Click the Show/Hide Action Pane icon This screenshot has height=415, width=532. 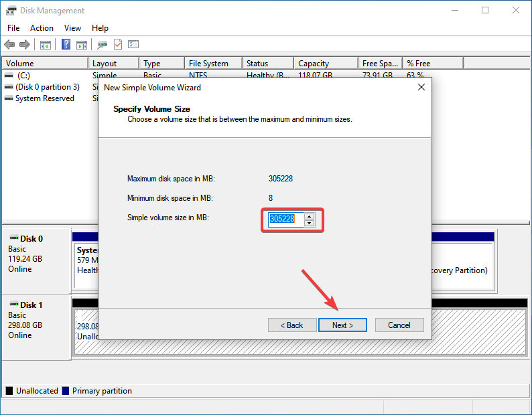coord(82,44)
